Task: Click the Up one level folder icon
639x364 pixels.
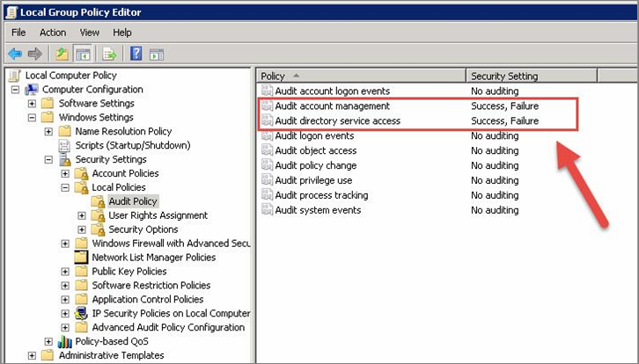Action: coord(62,53)
